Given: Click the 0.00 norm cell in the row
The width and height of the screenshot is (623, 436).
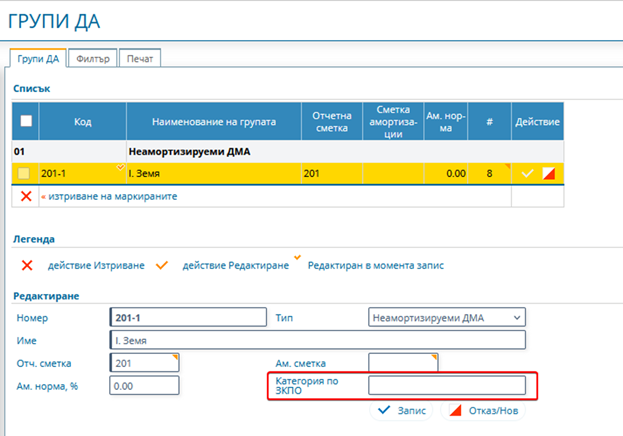Looking at the screenshot, I should [446, 173].
